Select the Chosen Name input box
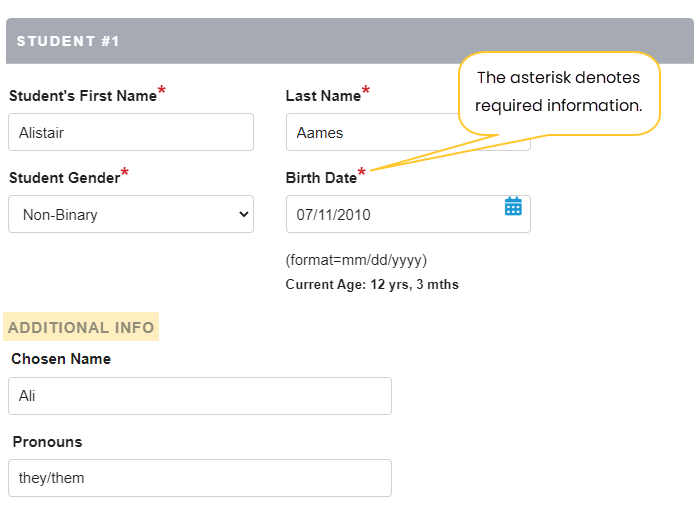 pos(199,396)
